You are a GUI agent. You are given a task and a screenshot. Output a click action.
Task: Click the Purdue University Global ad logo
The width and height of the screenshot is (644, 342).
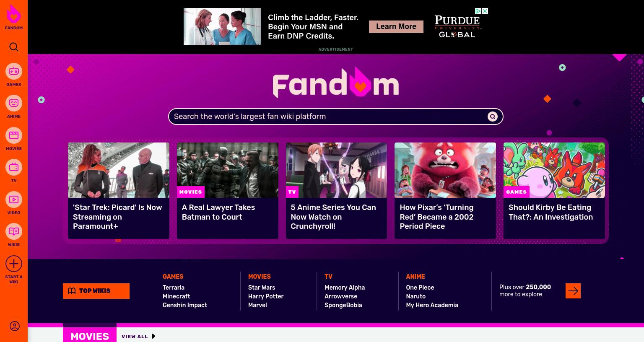[x=457, y=26]
